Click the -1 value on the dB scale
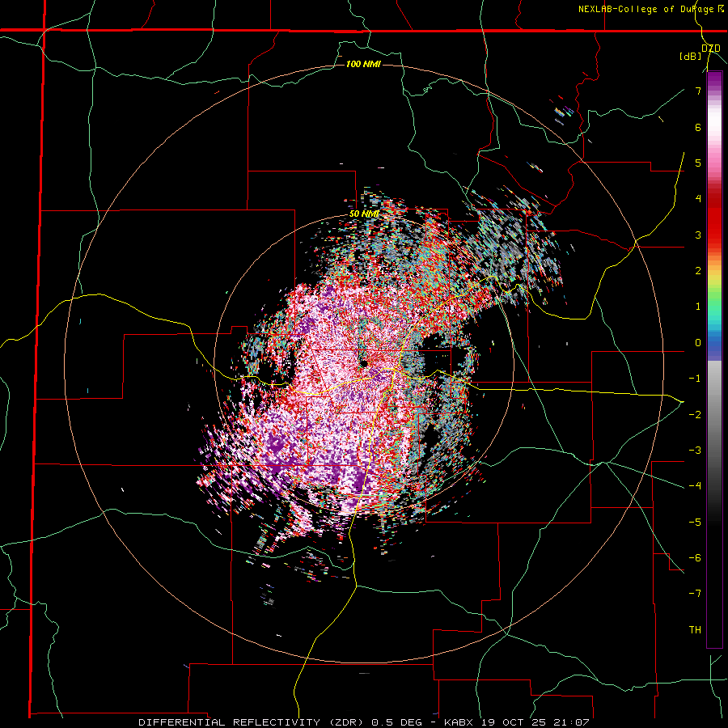Screen dimensions: 728x728 click(695, 379)
